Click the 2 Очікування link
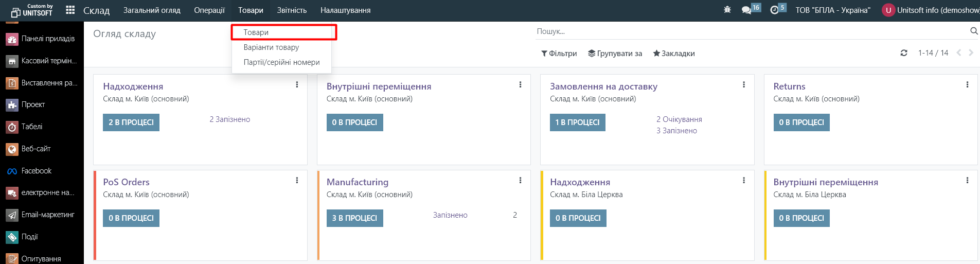The height and width of the screenshot is (264, 980). click(679, 119)
